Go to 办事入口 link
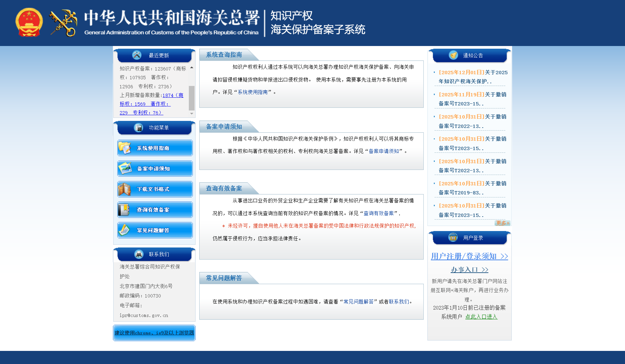 pos(469,270)
